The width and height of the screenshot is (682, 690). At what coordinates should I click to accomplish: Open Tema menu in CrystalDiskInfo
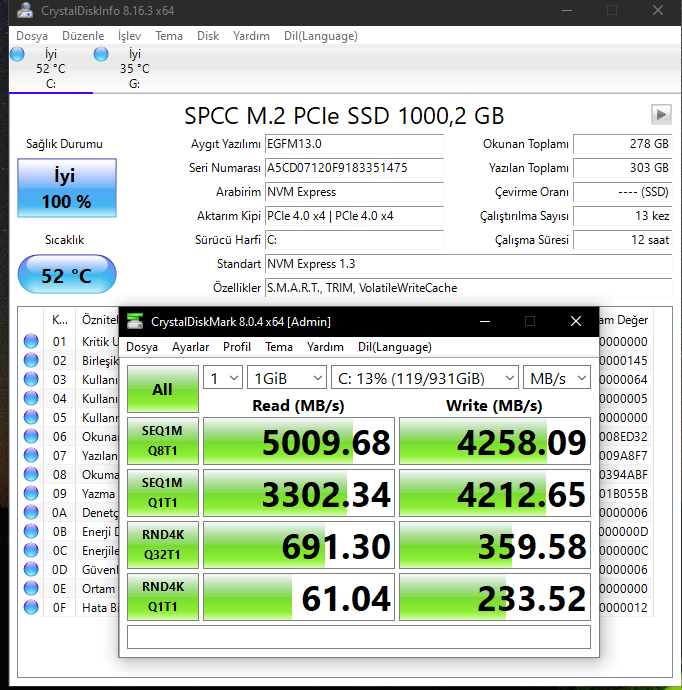[169, 36]
